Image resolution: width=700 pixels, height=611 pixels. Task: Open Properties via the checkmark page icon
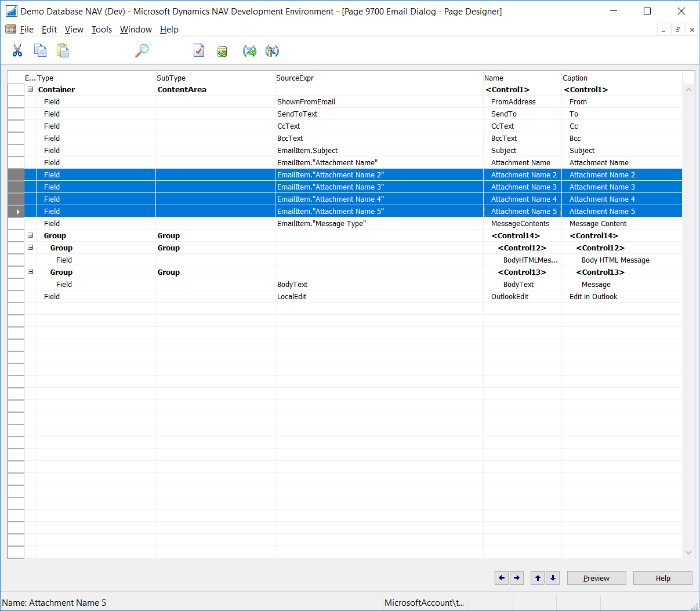(199, 51)
